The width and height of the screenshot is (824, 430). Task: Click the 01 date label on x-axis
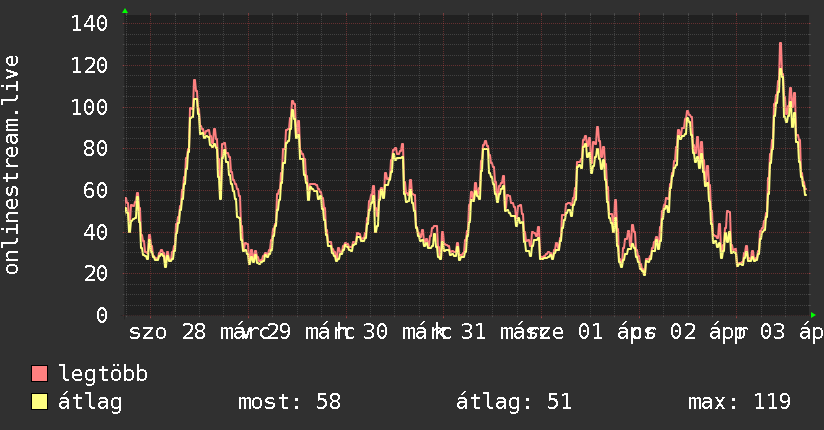point(590,332)
